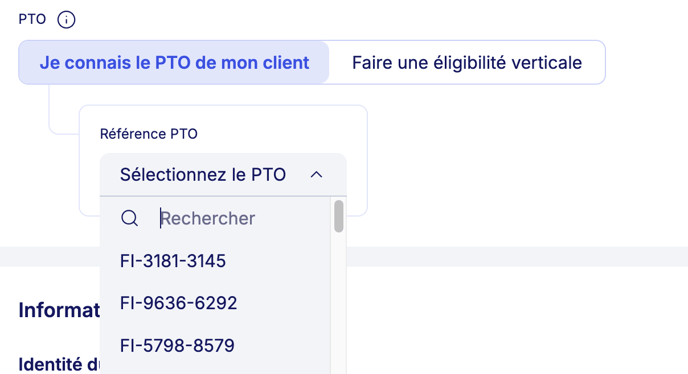
Task: Click the gray separator band right of the dropdown list
Action: click(x=517, y=256)
